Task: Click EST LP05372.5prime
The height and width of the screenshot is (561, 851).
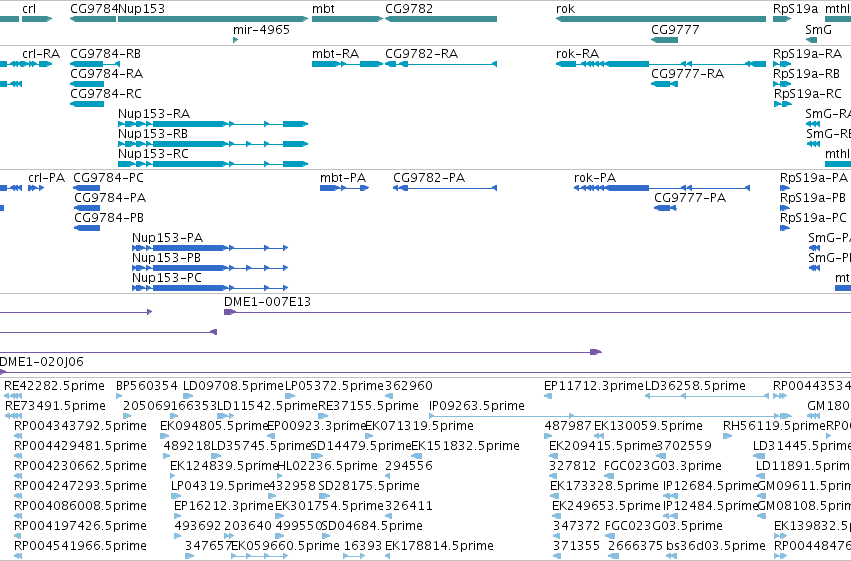Action: (288, 396)
